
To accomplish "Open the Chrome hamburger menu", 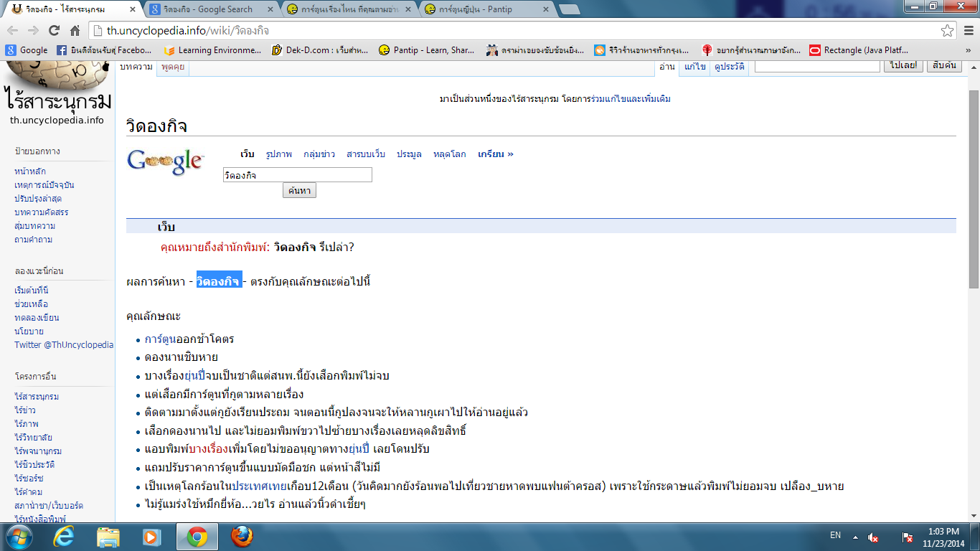I will pyautogui.click(x=968, y=31).
